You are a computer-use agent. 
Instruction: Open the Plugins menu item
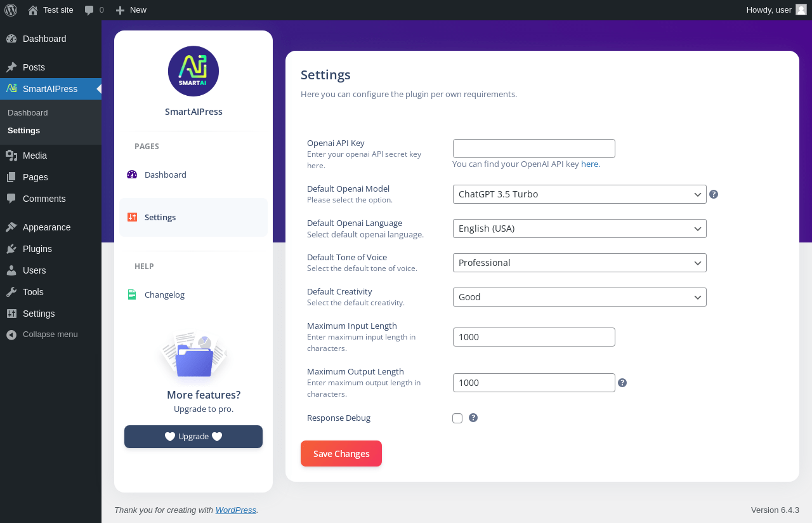click(51, 249)
